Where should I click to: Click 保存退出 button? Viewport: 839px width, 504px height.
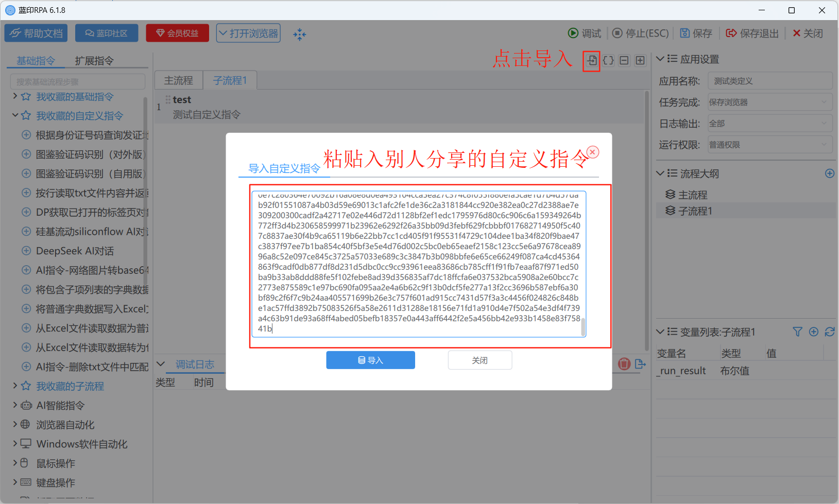click(x=752, y=33)
